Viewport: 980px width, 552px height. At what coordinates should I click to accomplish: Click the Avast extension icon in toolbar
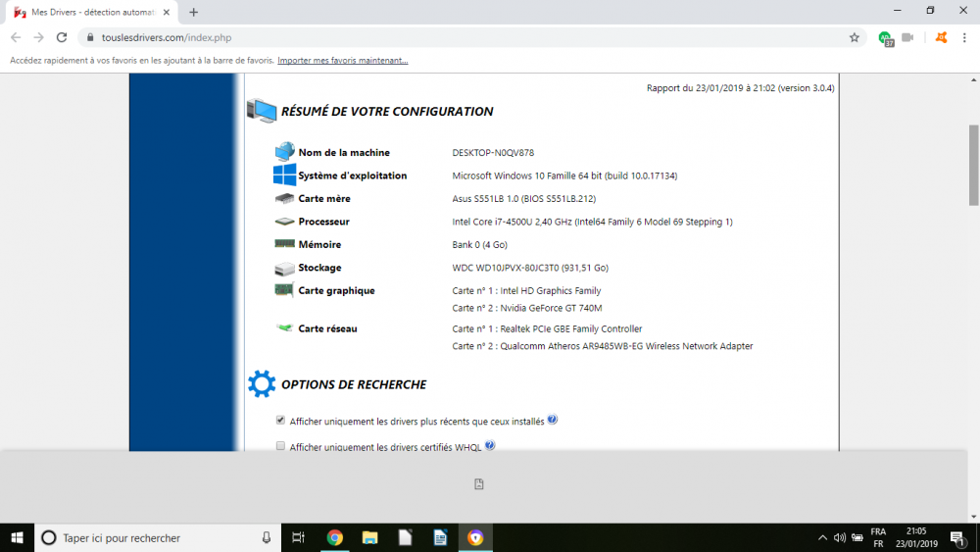941,37
